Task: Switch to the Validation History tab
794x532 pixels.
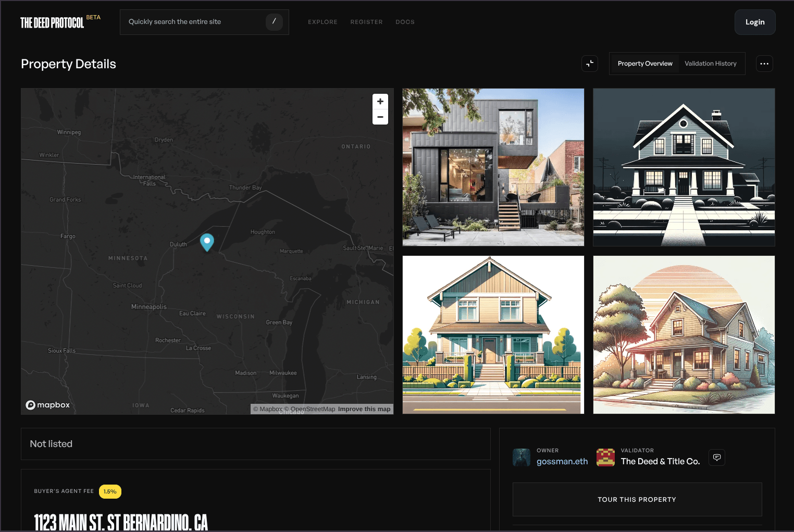Action: 710,64
